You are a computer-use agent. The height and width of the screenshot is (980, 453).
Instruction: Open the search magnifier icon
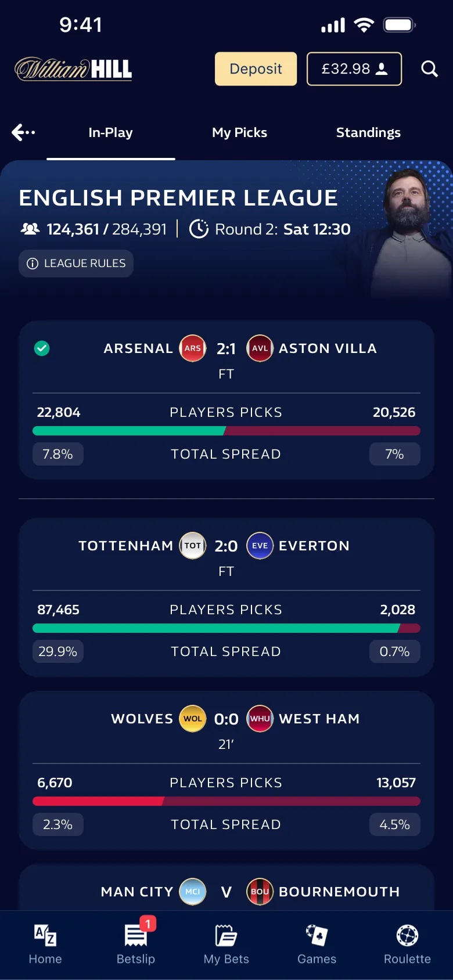[429, 69]
